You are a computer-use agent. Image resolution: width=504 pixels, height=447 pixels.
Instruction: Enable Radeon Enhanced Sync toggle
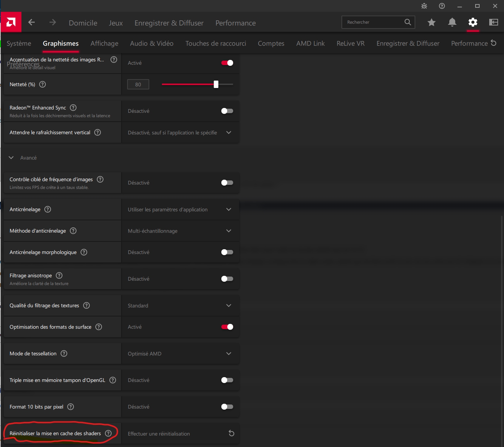point(227,111)
